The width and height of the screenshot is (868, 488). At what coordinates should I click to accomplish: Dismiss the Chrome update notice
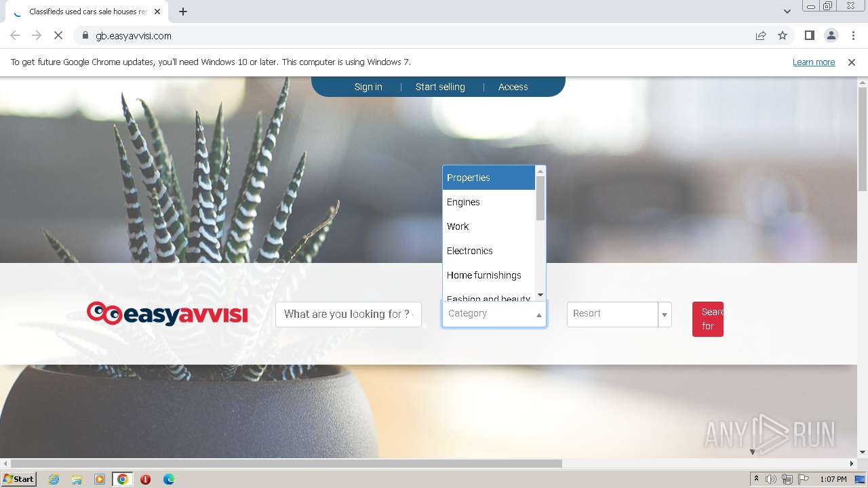851,62
